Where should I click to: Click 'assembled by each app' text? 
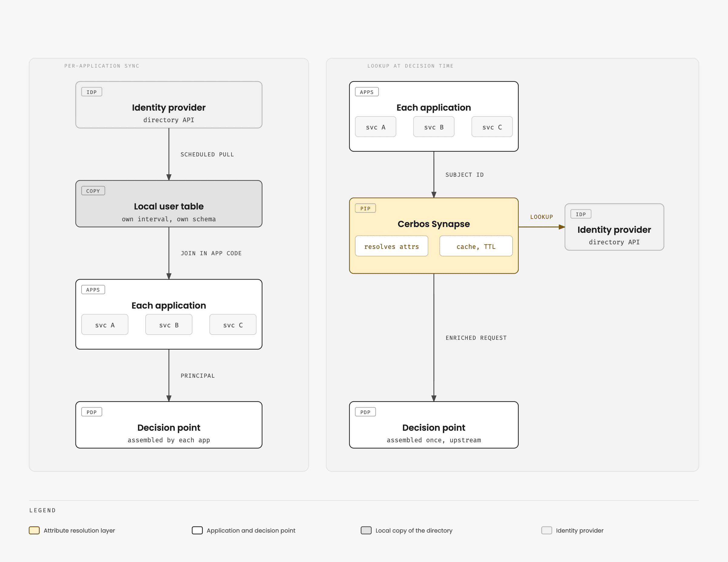coord(169,440)
